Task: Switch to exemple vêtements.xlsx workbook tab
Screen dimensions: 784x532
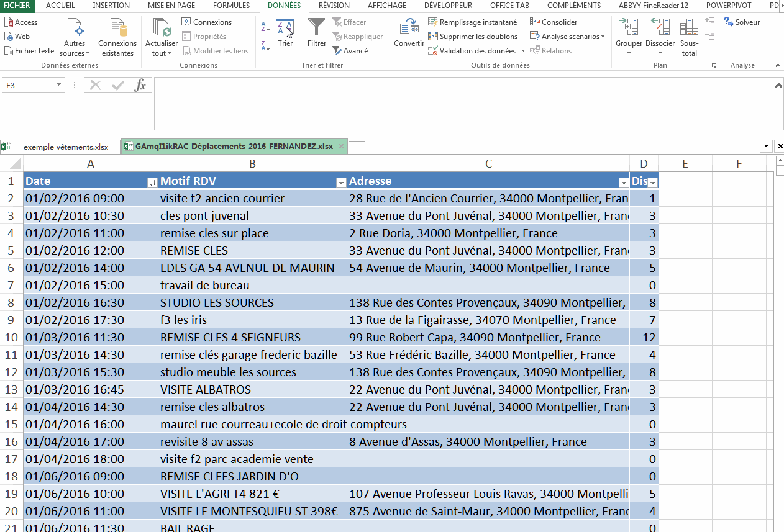Action: tap(65, 147)
